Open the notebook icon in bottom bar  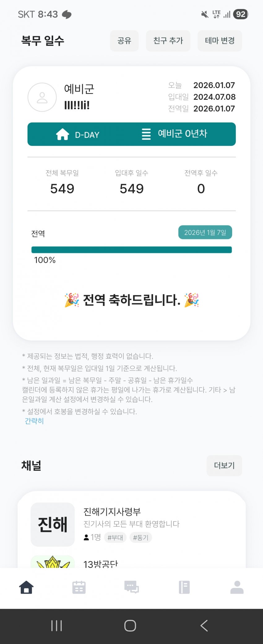[184, 587]
